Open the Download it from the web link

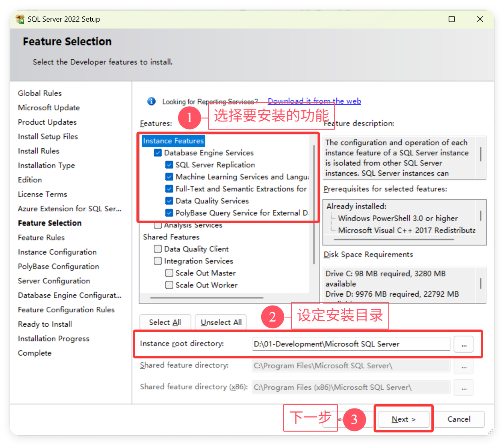pyautogui.click(x=314, y=101)
